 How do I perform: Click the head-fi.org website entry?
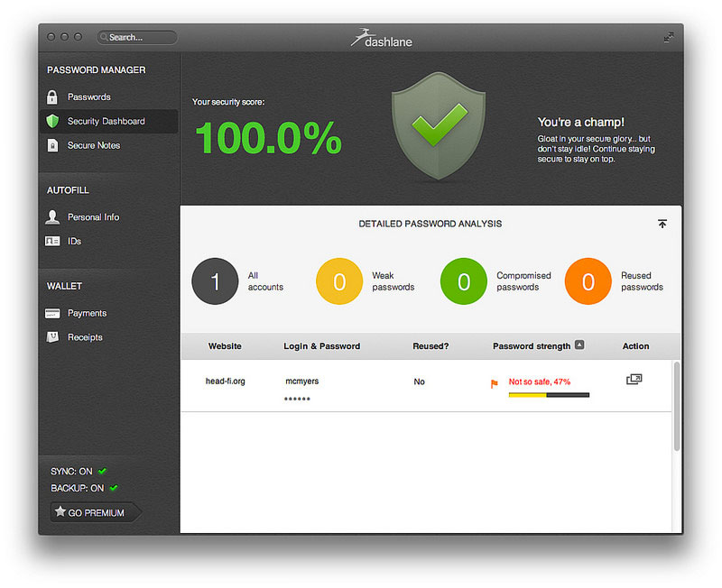pos(225,381)
